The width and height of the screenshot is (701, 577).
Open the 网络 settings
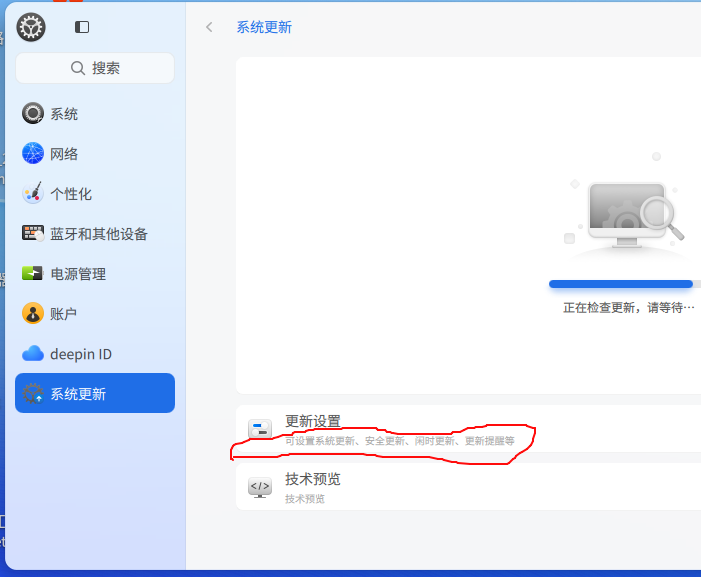click(x=95, y=153)
